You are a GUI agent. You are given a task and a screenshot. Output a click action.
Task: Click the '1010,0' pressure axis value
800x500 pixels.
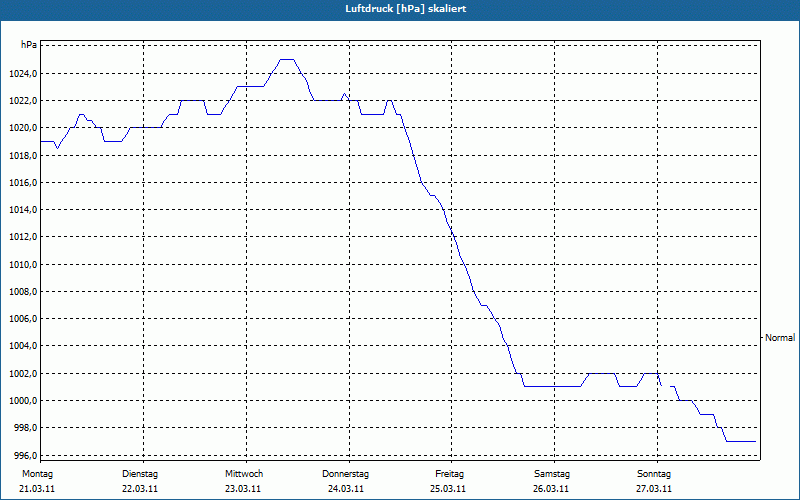(x=23, y=264)
